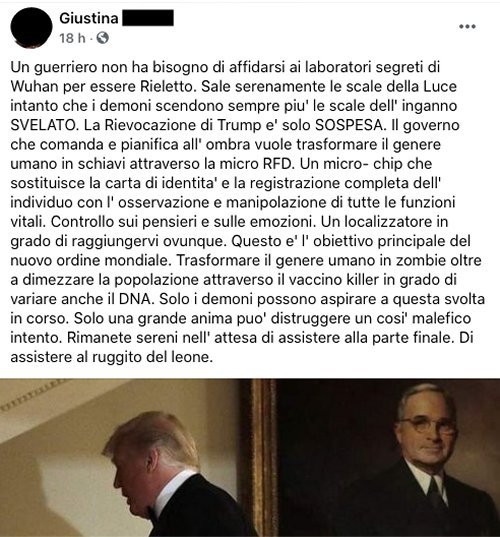Click the last line "assistere al ruggito del leone."
Image resolution: width=500 pixels, height=537 pixels.
coord(112,357)
